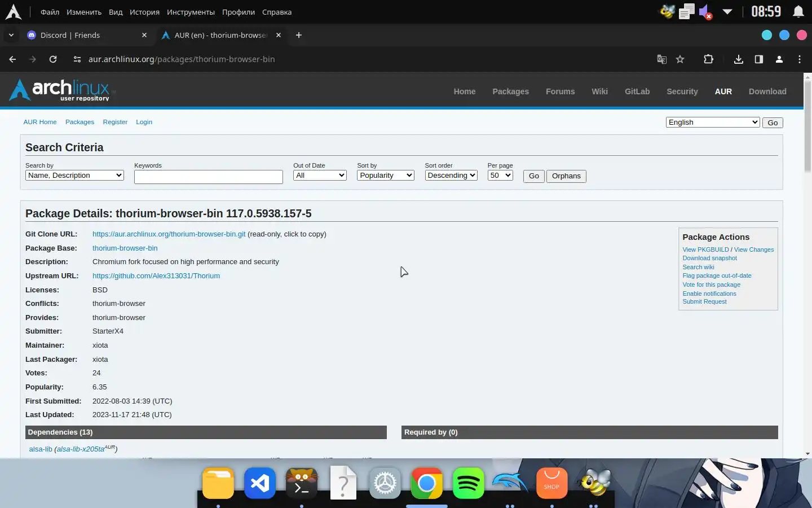Open Изменить menu
The height and width of the screenshot is (508, 812).
coord(84,12)
